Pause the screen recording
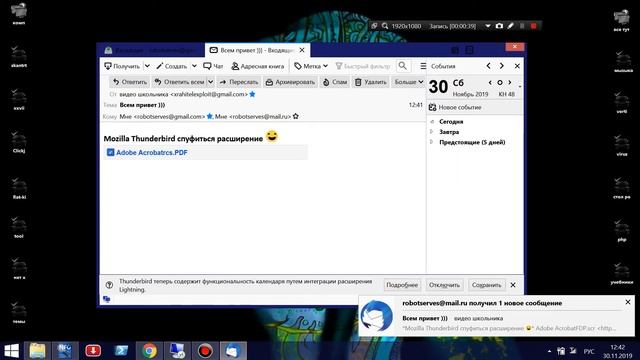Image resolution: width=640 pixels, height=360 pixels. (522, 26)
